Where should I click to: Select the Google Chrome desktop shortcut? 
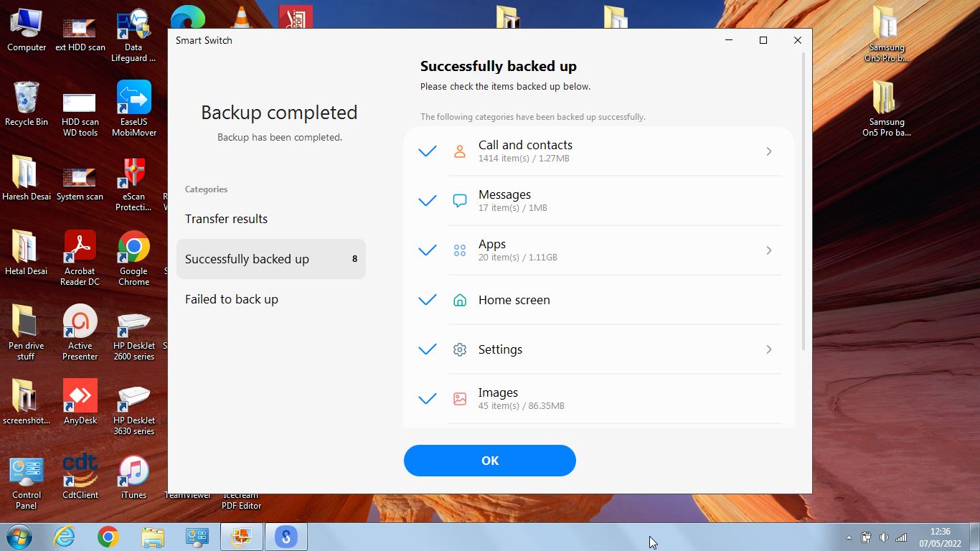[x=133, y=260]
